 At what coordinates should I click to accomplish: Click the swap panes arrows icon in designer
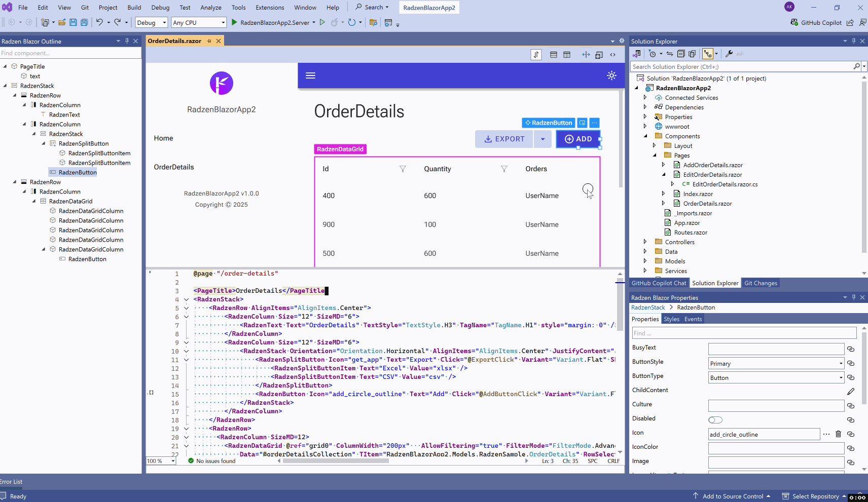(x=536, y=55)
